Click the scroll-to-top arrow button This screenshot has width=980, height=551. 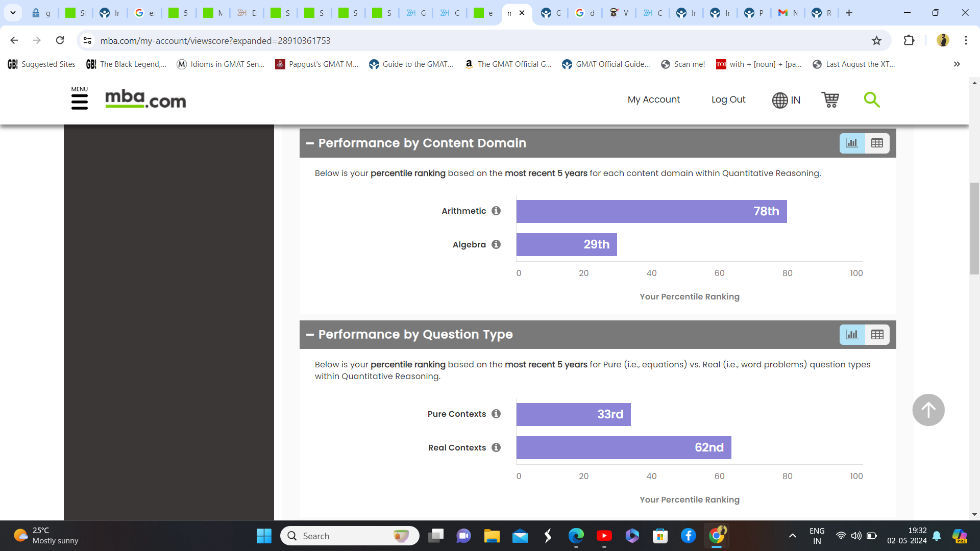[x=928, y=410]
